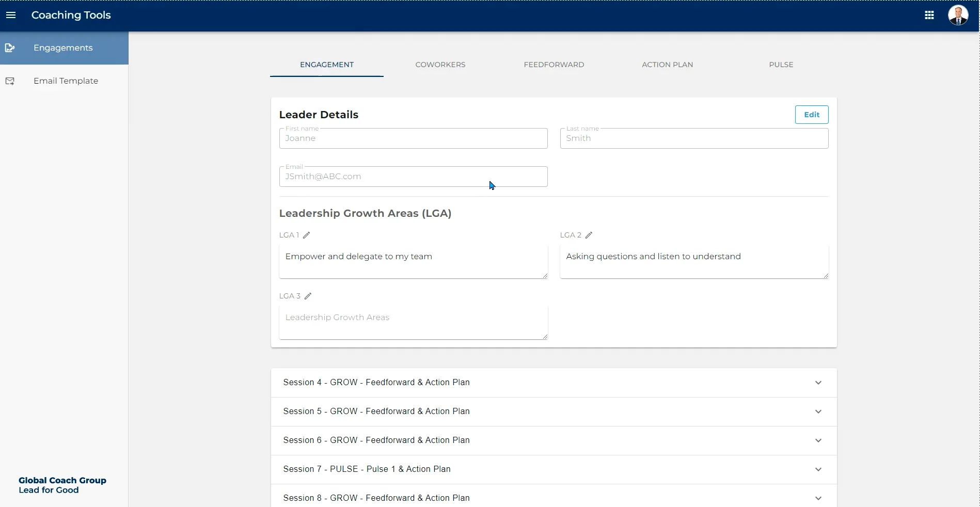Click the LGA 3 textarea resize handle

pos(545,337)
